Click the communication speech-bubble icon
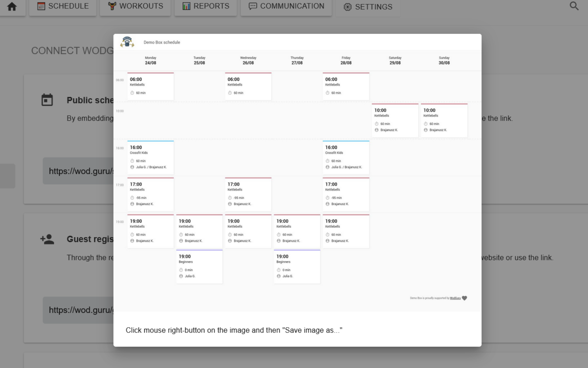 point(253,6)
